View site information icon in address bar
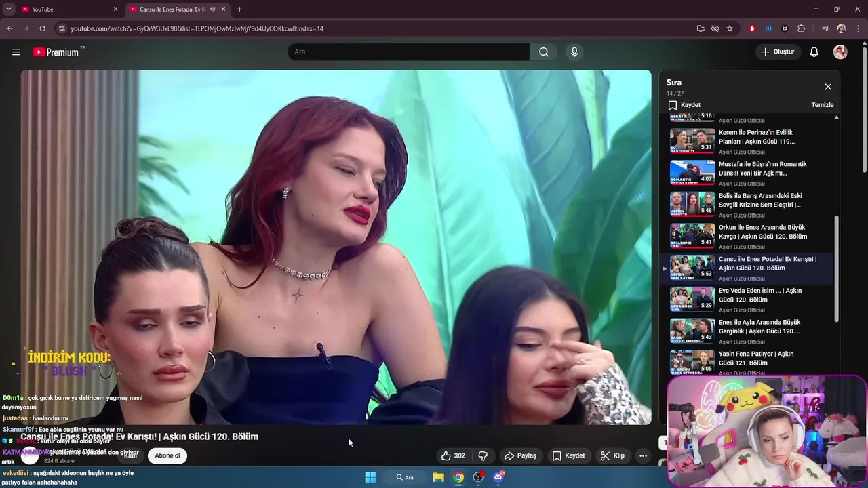868x488 pixels. tap(62, 28)
